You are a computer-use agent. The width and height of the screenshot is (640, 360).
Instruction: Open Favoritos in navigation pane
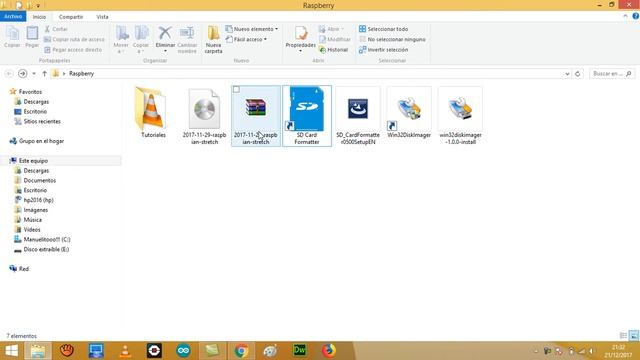coord(30,92)
